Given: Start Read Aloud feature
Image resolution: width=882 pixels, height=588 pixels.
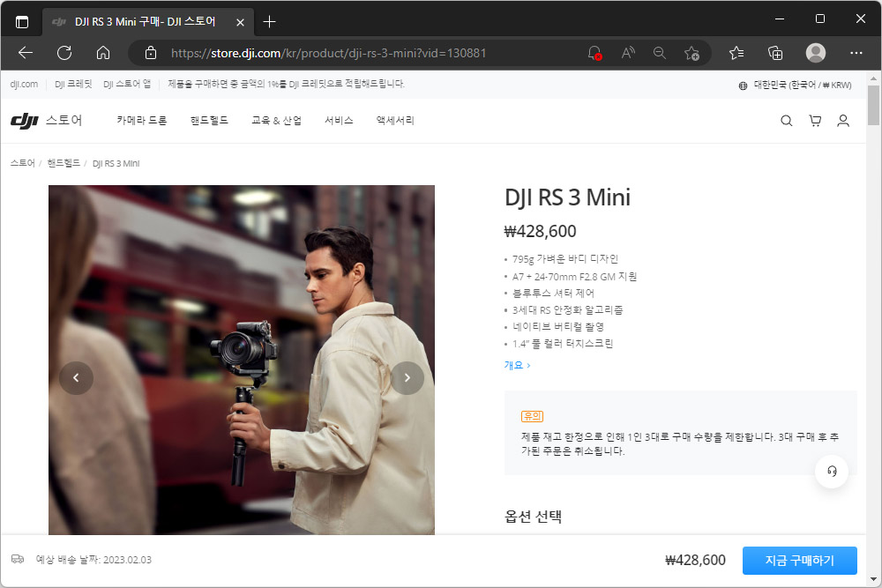Looking at the screenshot, I should click(628, 53).
